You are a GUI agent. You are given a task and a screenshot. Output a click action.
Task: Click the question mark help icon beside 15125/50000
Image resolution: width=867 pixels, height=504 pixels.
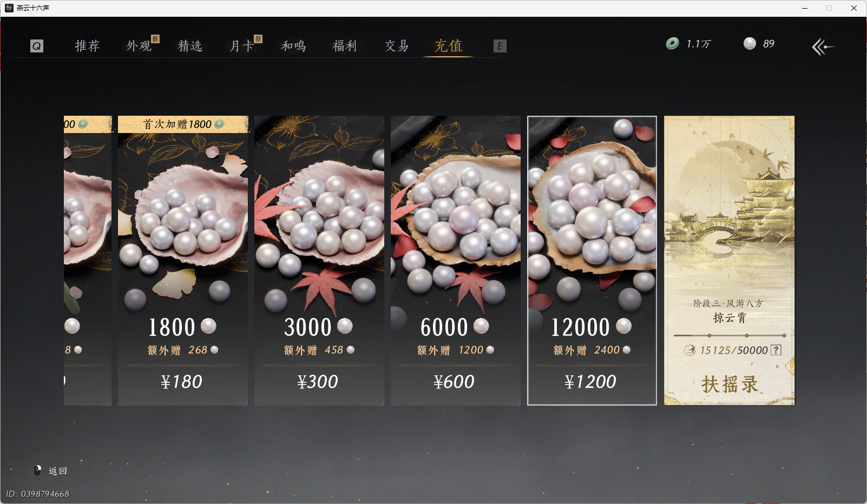coord(776,350)
